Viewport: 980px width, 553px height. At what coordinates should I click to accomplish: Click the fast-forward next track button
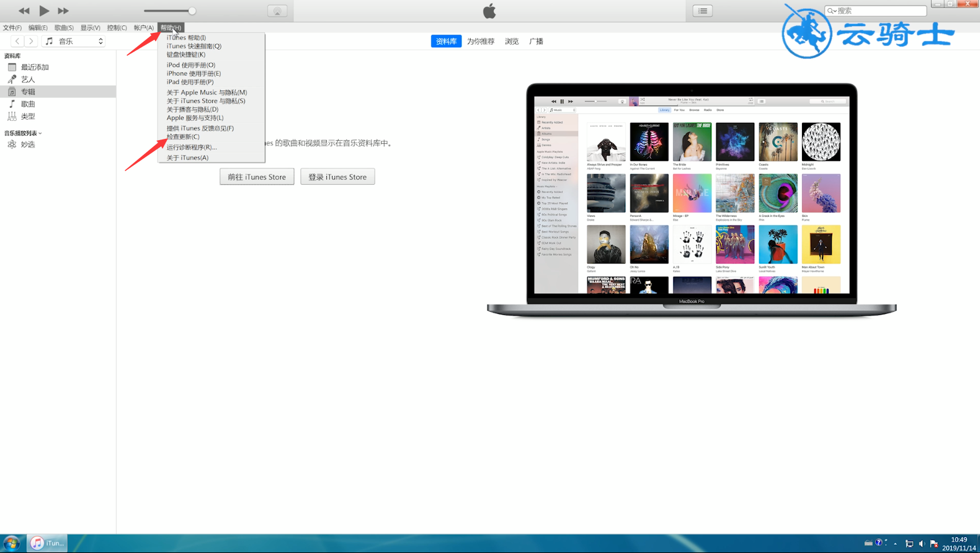pyautogui.click(x=63, y=11)
